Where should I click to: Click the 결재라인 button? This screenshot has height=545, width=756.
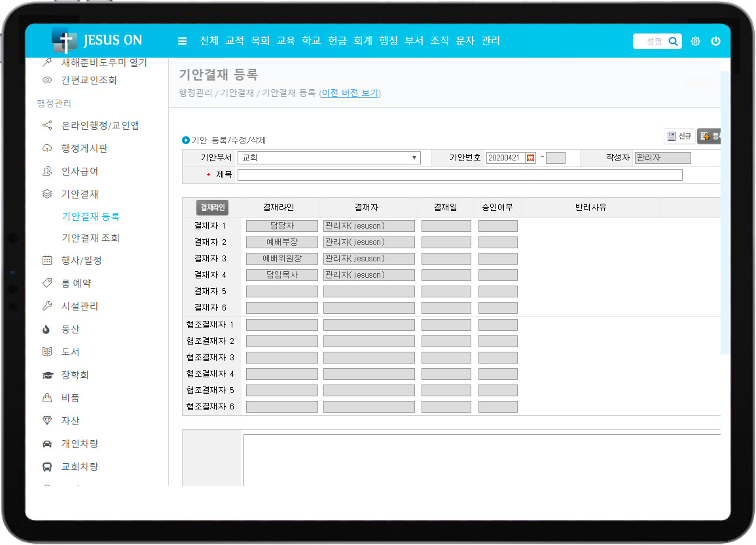coord(212,208)
